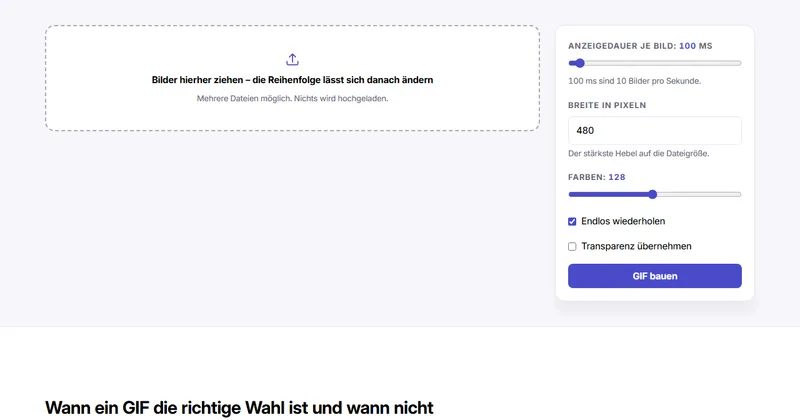Click the "Anzeigedauer je Bild" label

(x=640, y=46)
